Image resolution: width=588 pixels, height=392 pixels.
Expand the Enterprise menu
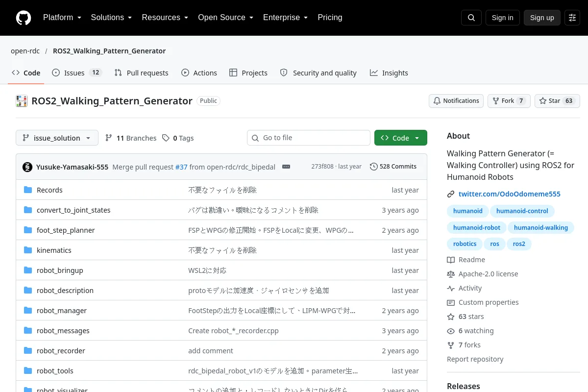click(x=286, y=18)
